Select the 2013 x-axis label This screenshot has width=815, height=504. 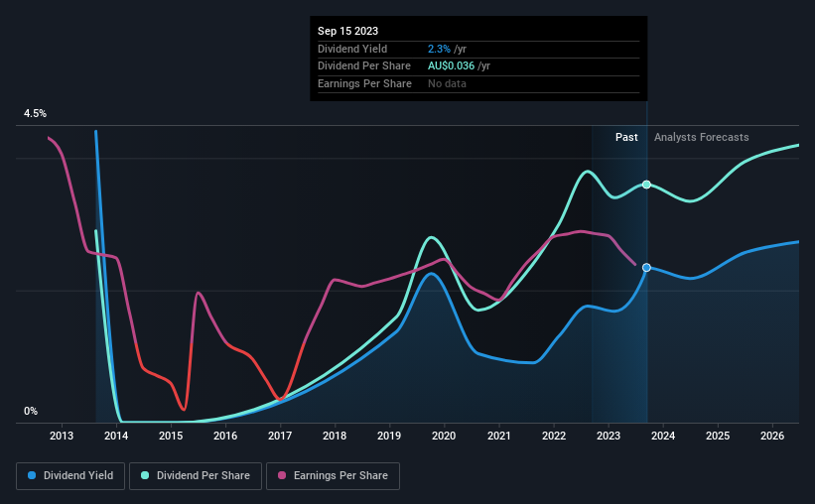click(62, 436)
